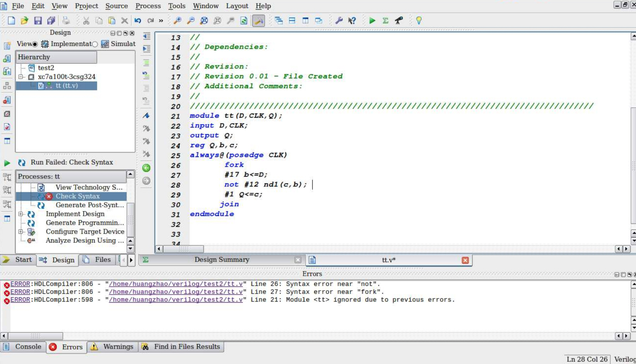Click the Redo arrow icon

pyautogui.click(x=151, y=21)
